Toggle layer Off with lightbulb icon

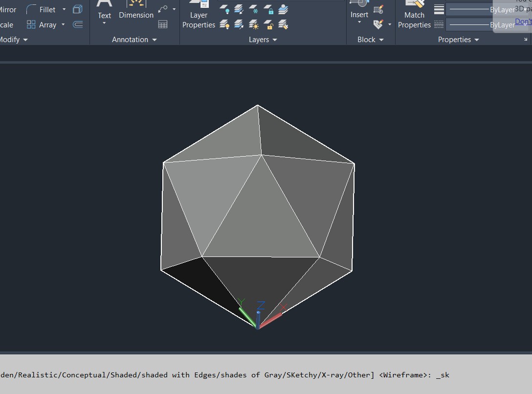coord(224,9)
